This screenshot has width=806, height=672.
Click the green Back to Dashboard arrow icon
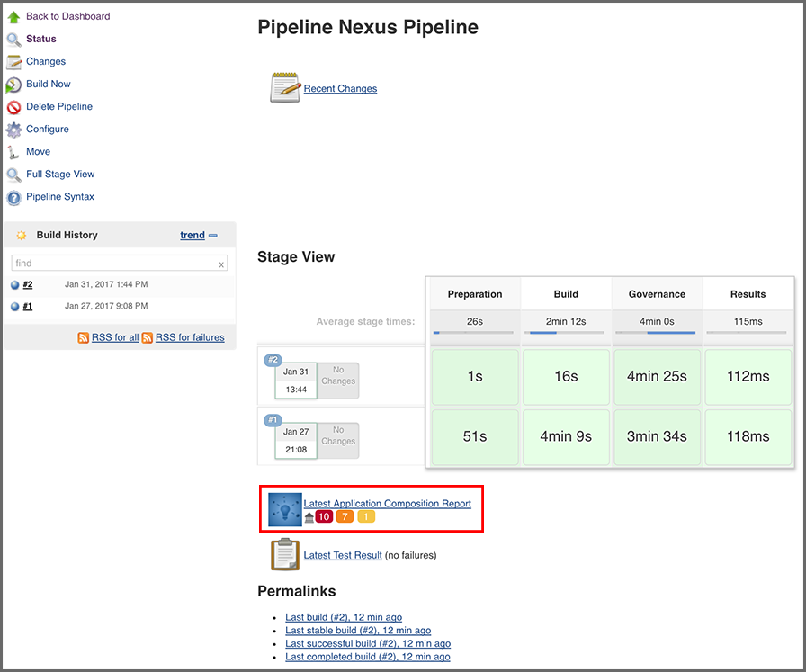coord(13,17)
